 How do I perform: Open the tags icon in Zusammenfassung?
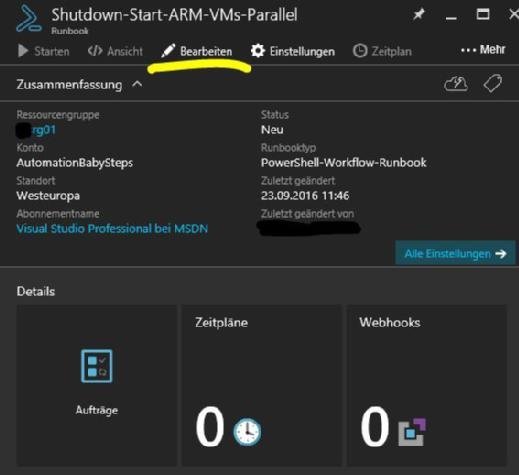pos(493,83)
